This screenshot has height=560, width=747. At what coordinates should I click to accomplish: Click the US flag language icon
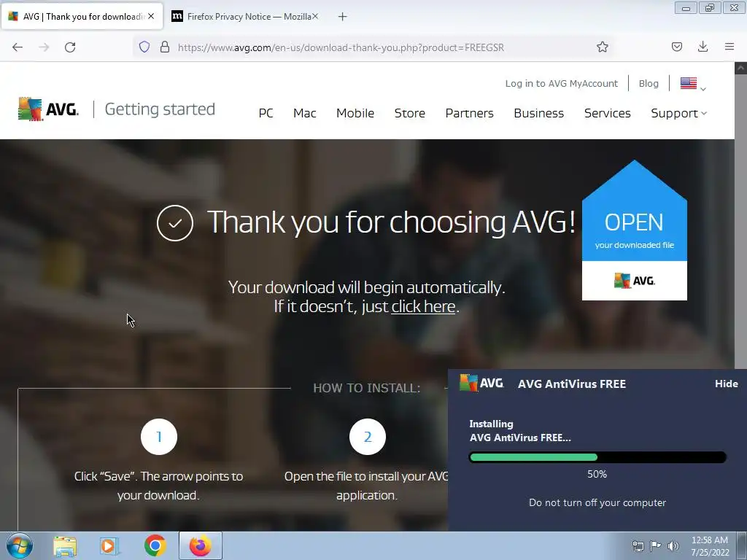pyautogui.click(x=689, y=83)
